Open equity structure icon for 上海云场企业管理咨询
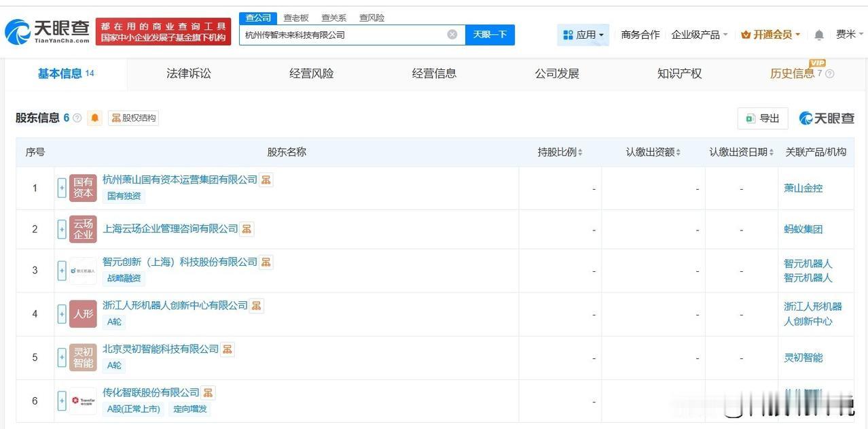Screen dimensions: 868x429 click(x=247, y=228)
